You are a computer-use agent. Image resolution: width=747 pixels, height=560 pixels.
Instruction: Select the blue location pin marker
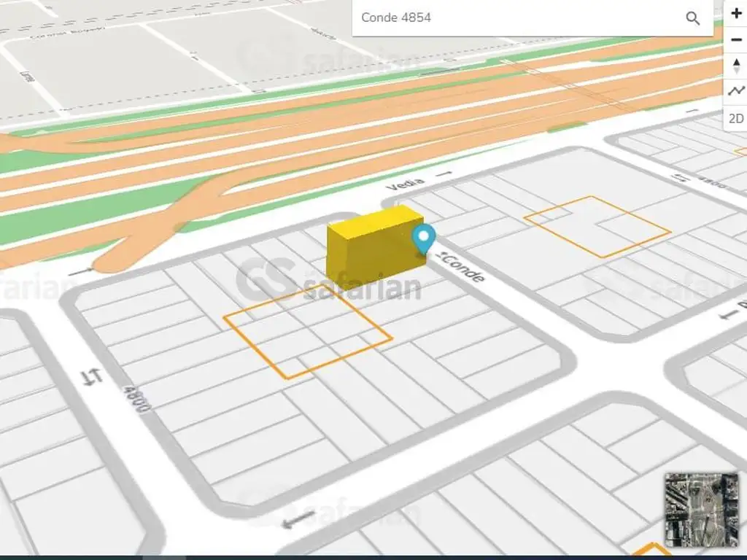click(423, 238)
